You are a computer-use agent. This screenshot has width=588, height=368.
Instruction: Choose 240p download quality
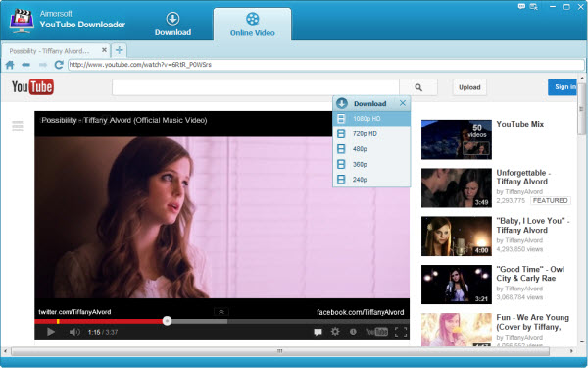point(371,180)
